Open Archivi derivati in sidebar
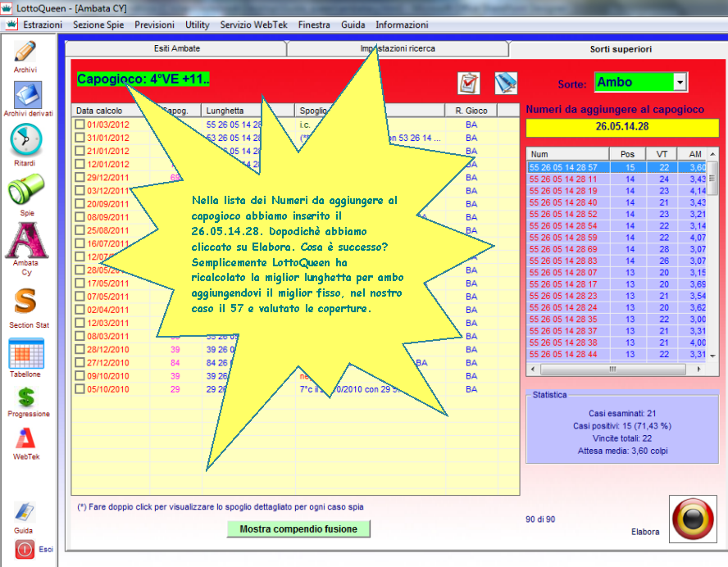This screenshot has height=567, width=728. click(x=28, y=95)
